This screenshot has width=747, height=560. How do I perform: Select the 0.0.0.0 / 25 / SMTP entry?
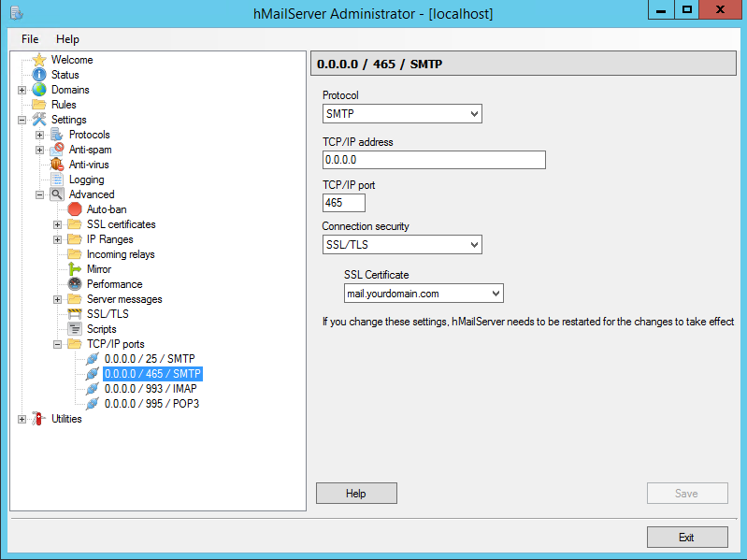pyautogui.click(x=150, y=359)
